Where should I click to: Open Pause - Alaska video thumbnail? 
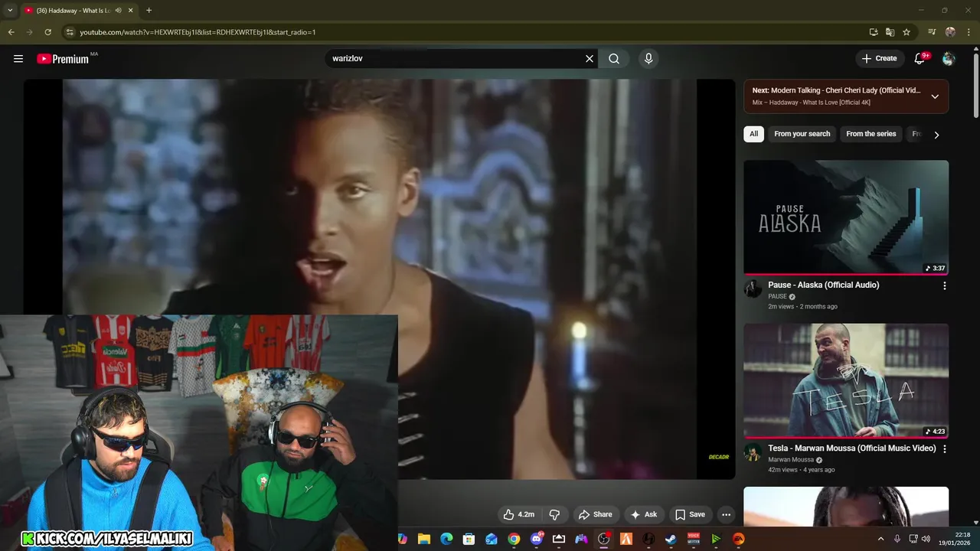tap(846, 217)
